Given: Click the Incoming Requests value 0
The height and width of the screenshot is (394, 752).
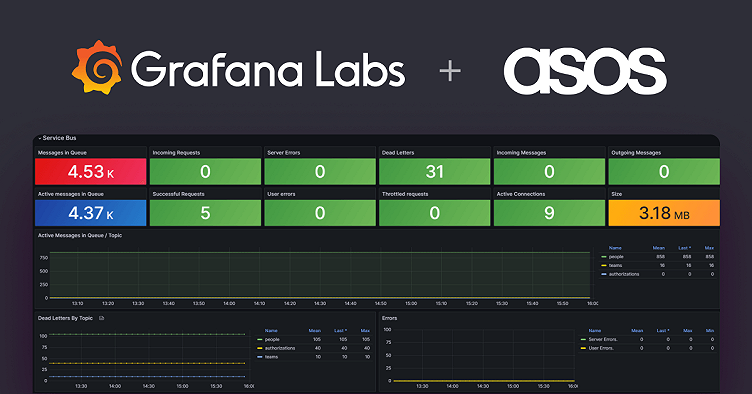Looking at the screenshot, I should pyautogui.click(x=205, y=172).
